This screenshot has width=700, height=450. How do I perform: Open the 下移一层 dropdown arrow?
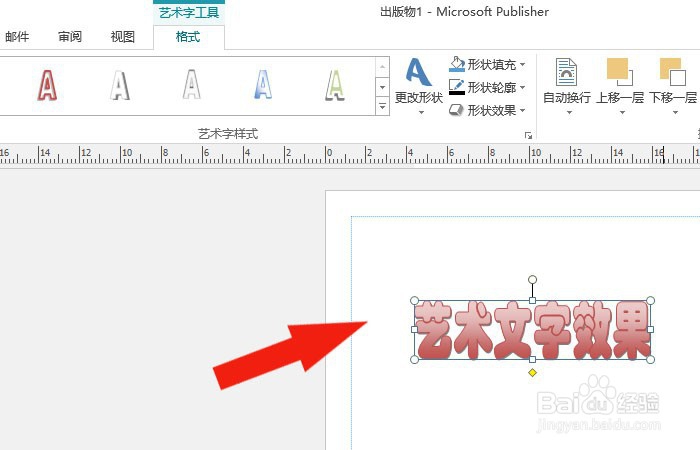point(675,112)
